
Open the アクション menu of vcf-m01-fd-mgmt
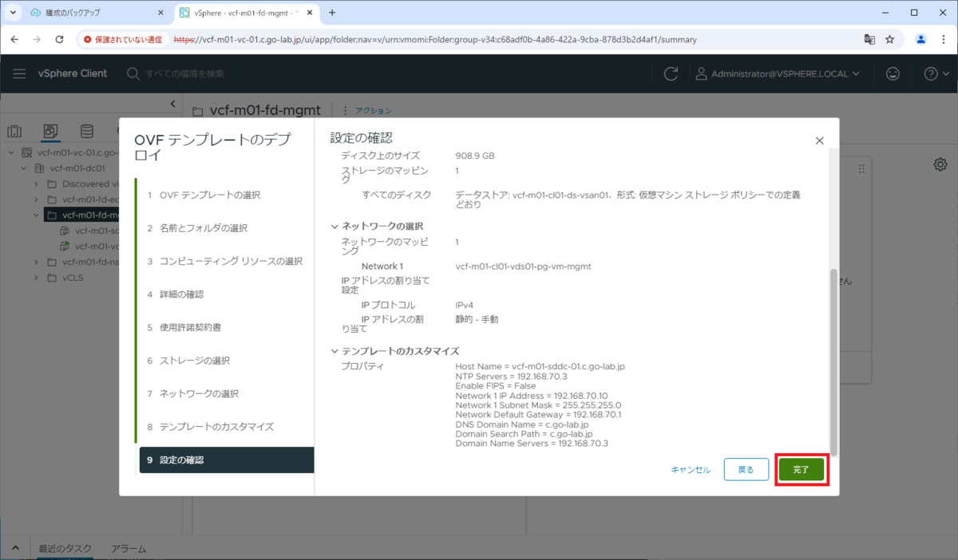pyautogui.click(x=367, y=111)
